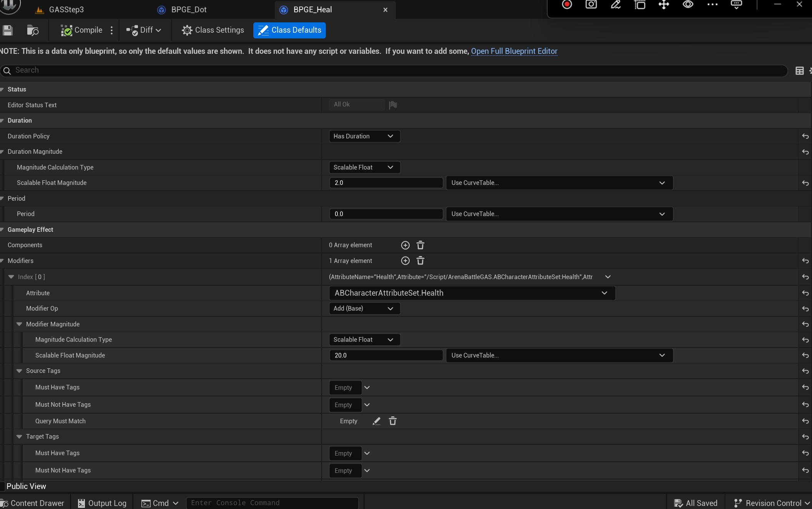Open Index 0 element options chevron

click(x=608, y=277)
